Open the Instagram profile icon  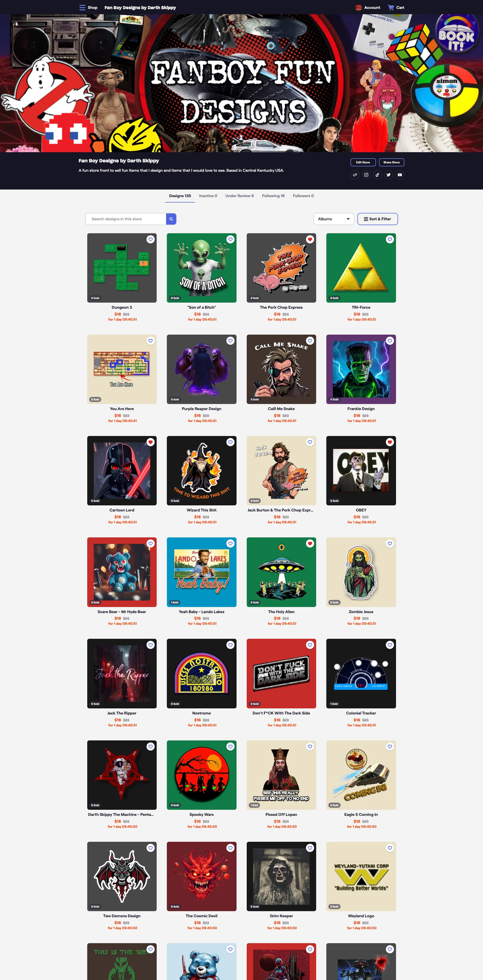(x=366, y=175)
